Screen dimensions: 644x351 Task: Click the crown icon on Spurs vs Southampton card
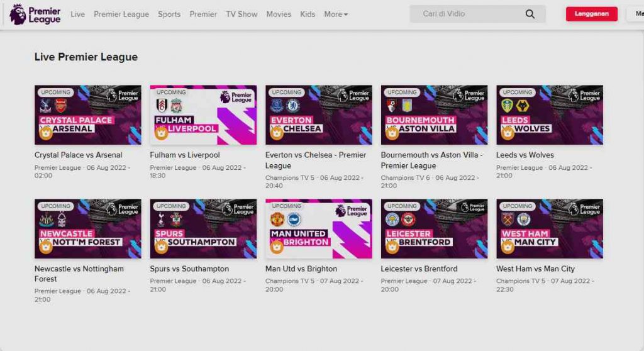click(x=161, y=247)
